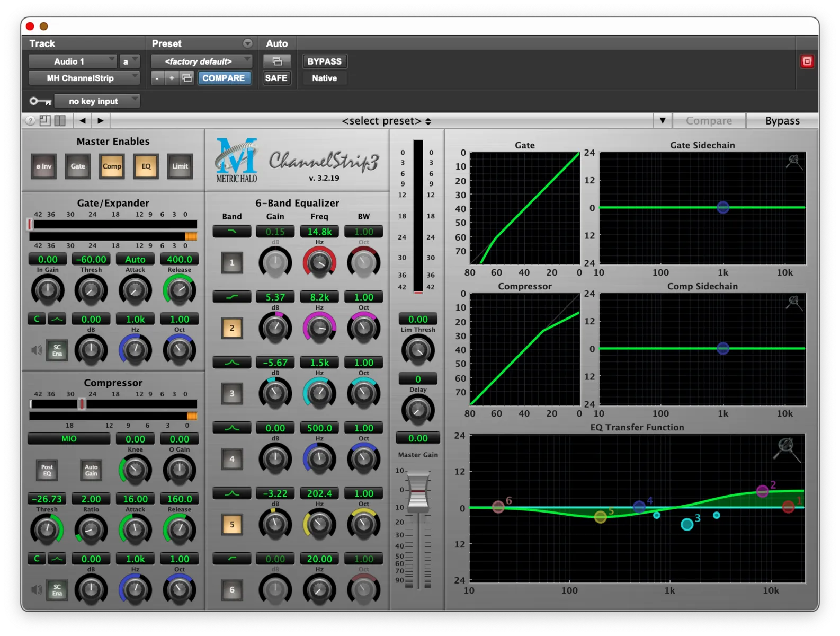840x636 pixels.
Task: Click the blue COMPARE button
Action: coord(224,78)
